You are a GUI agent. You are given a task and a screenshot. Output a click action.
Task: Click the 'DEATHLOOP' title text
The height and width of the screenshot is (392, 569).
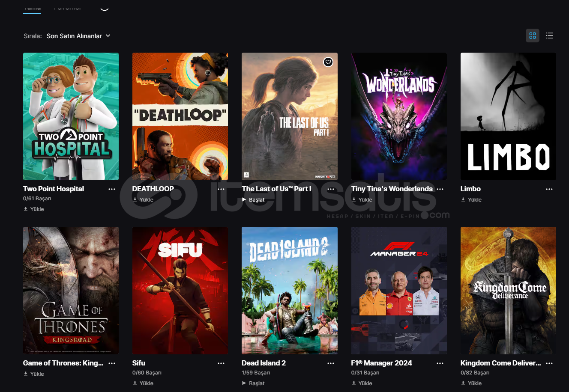(x=153, y=189)
